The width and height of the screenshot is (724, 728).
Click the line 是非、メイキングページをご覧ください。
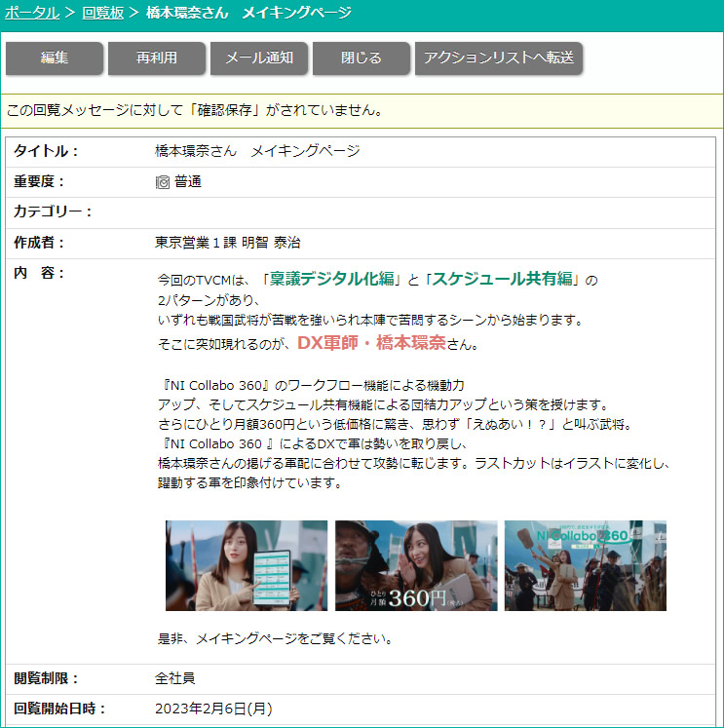(275, 639)
